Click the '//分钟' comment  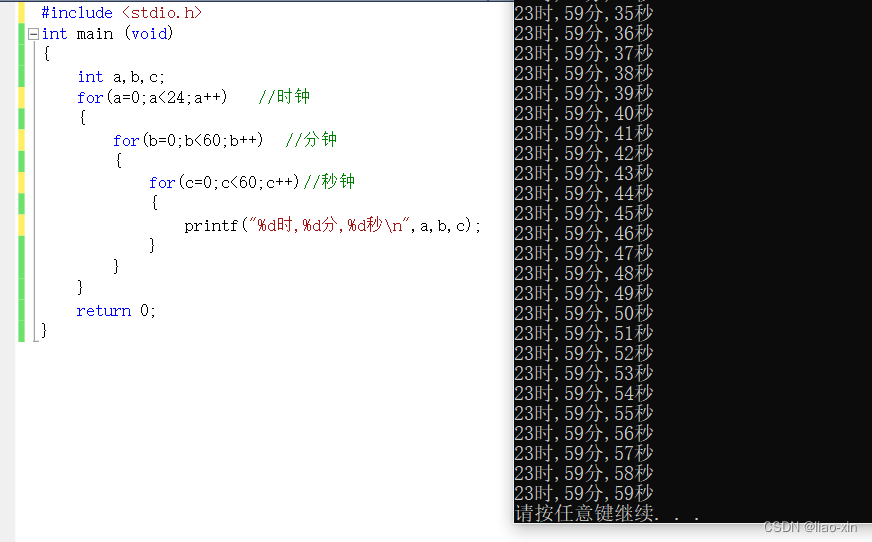311,140
